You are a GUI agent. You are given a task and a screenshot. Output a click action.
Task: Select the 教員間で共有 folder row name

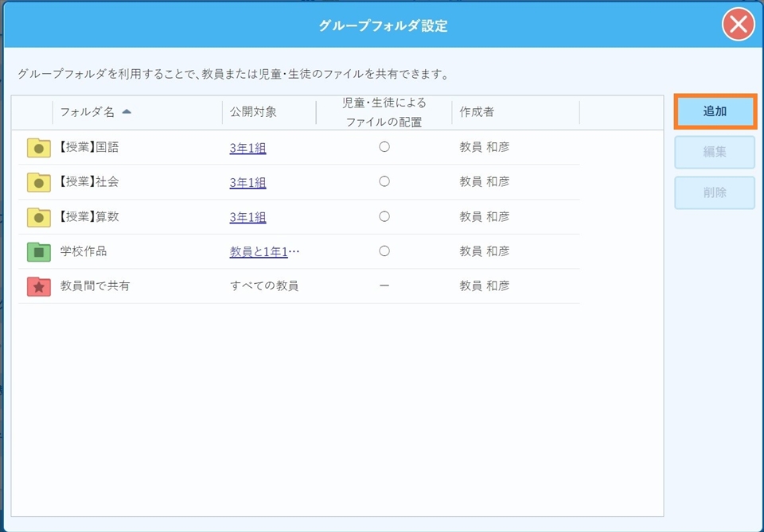[x=95, y=286]
